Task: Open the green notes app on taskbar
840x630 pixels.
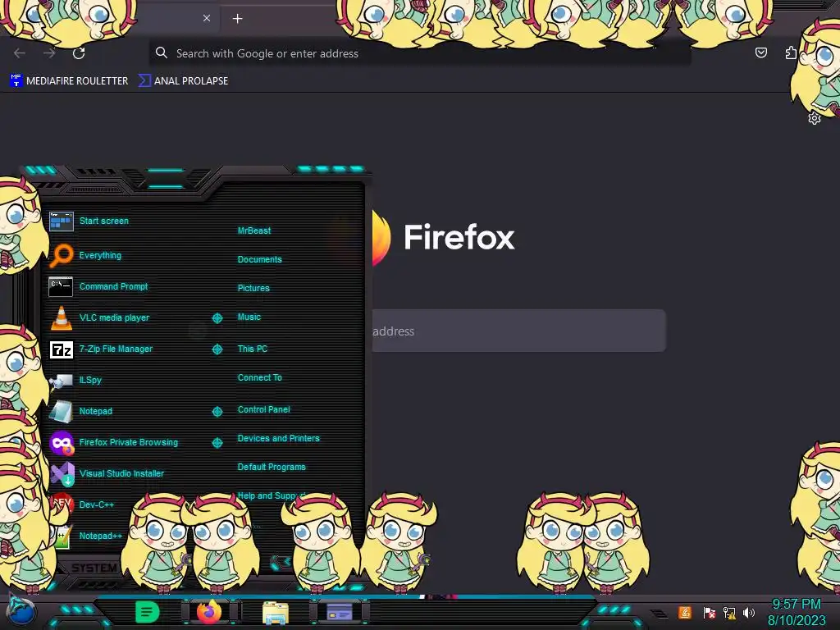Action: point(148,612)
